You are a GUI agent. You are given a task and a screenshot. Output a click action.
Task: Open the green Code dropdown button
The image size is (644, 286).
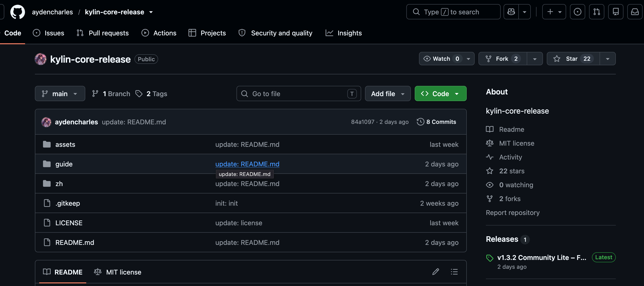[440, 93]
